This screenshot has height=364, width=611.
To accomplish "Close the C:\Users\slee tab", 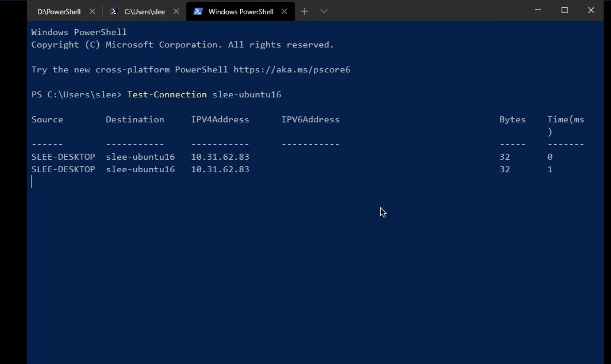I will (x=176, y=12).
